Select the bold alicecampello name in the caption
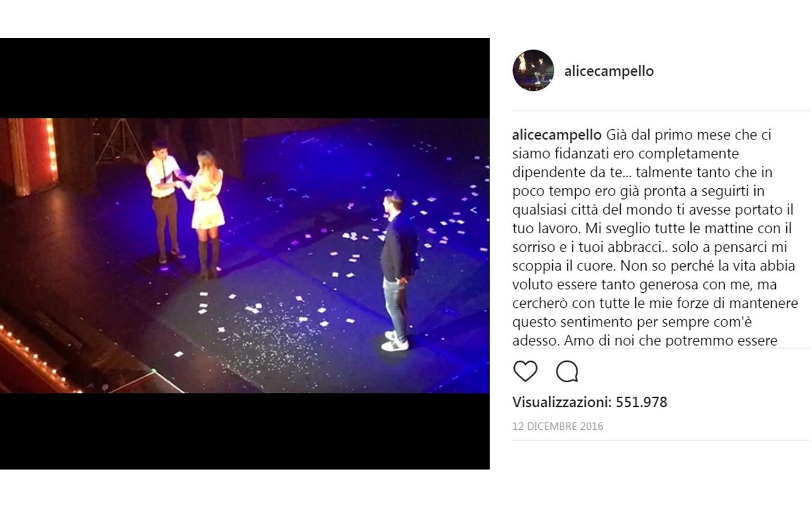 click(x=556, y=135)
